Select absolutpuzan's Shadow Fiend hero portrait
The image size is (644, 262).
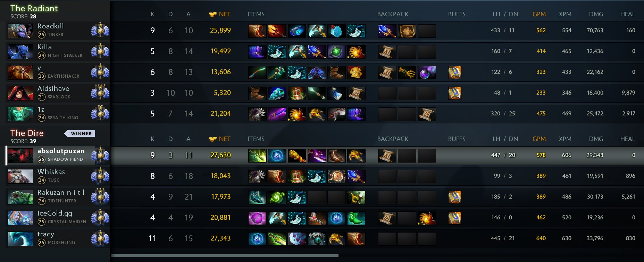coord(20,156)
